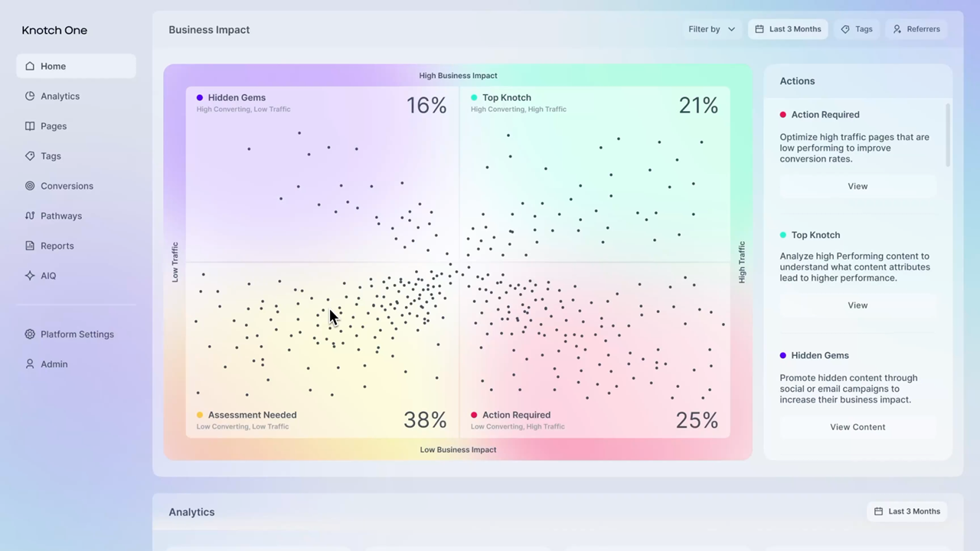Select the Tags icon in sidebar
This screenshot has width=980, height=551.
click(30, 156)
